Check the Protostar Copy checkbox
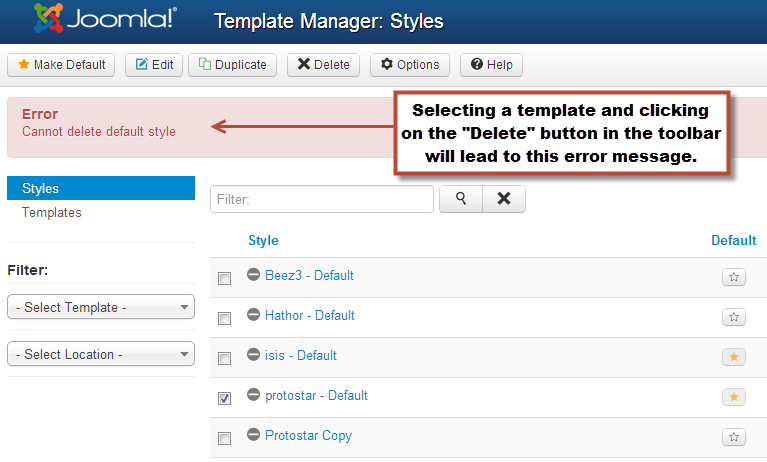Viewport: 767px width, 462px height. (x=225, y=438)
